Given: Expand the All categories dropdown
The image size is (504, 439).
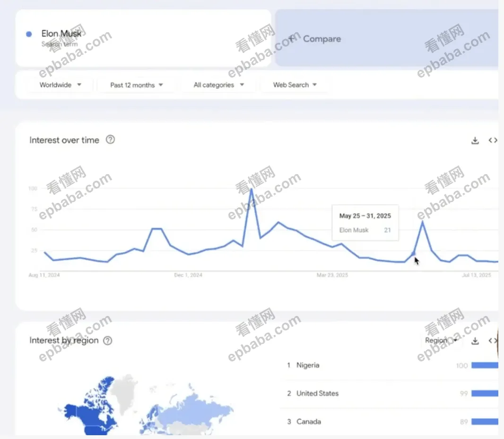Looking at the screenshot, I should point(218,85).
